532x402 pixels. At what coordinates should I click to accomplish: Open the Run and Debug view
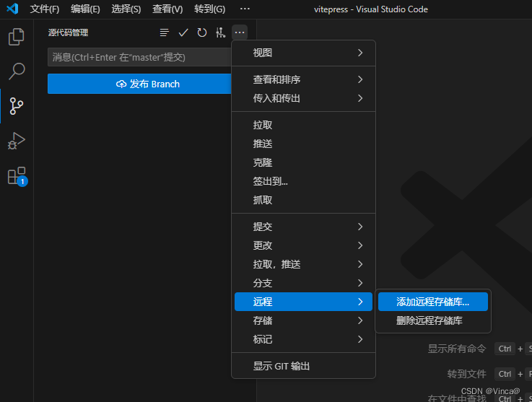17,141
